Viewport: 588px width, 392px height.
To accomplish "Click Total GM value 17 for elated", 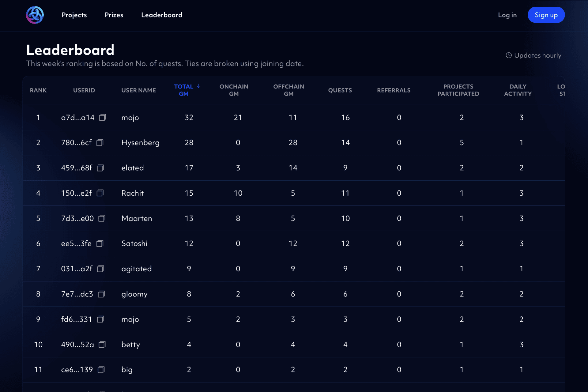I will click(x=189, y=168).
